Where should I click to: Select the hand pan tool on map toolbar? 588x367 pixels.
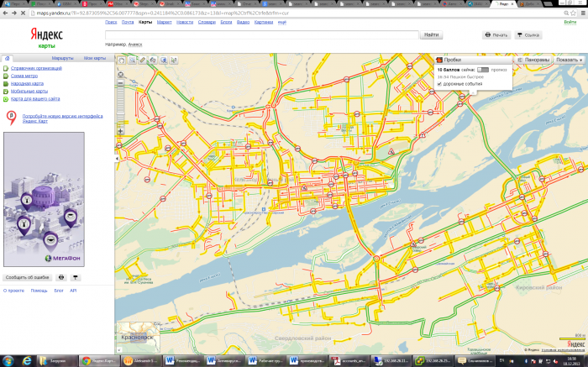point(122,60)
